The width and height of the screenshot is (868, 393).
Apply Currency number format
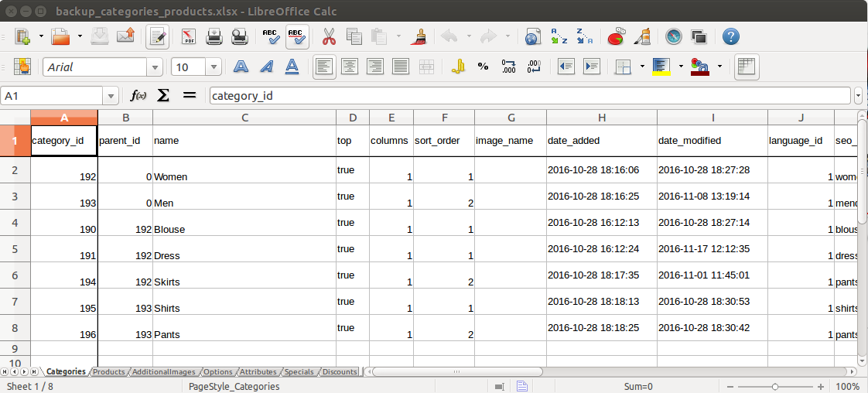tap(457, 67)
